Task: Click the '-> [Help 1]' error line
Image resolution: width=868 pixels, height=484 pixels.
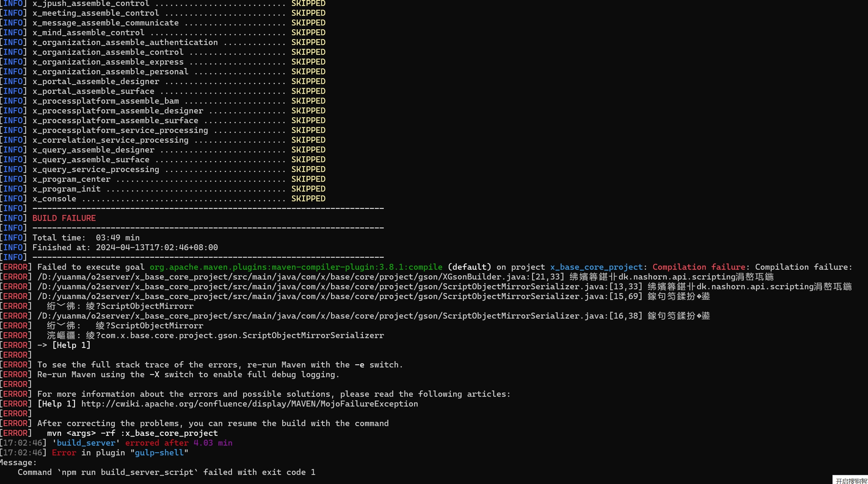Action: tap(64, 345)
